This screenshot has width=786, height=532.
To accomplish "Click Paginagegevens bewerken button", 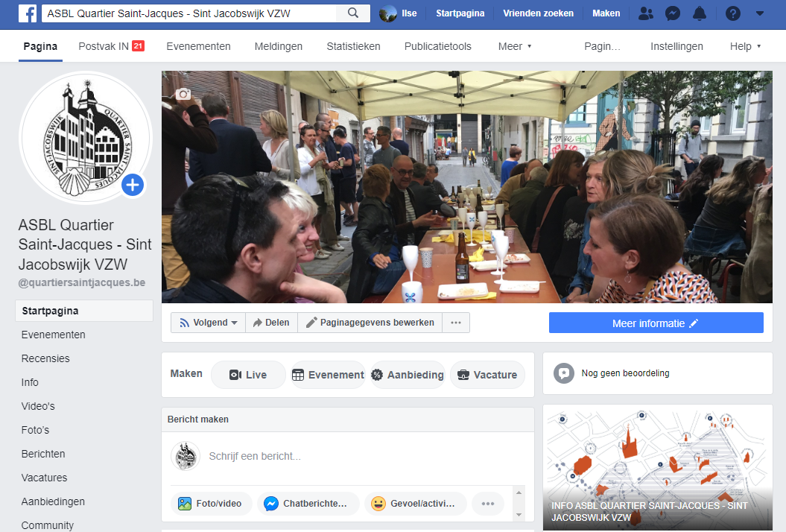I will (x=370, y=323).
